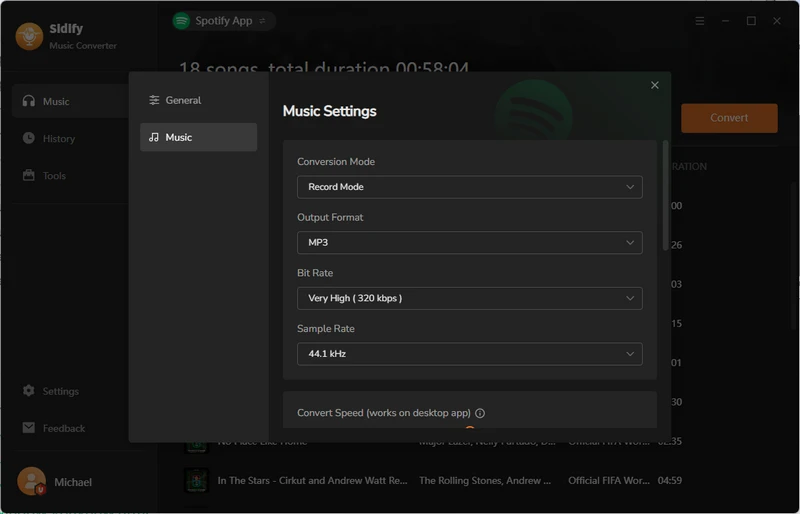800x514 pixels.
Task: Click the Music Settings heading
Action: pyautogui.click(x=330, y=111)
